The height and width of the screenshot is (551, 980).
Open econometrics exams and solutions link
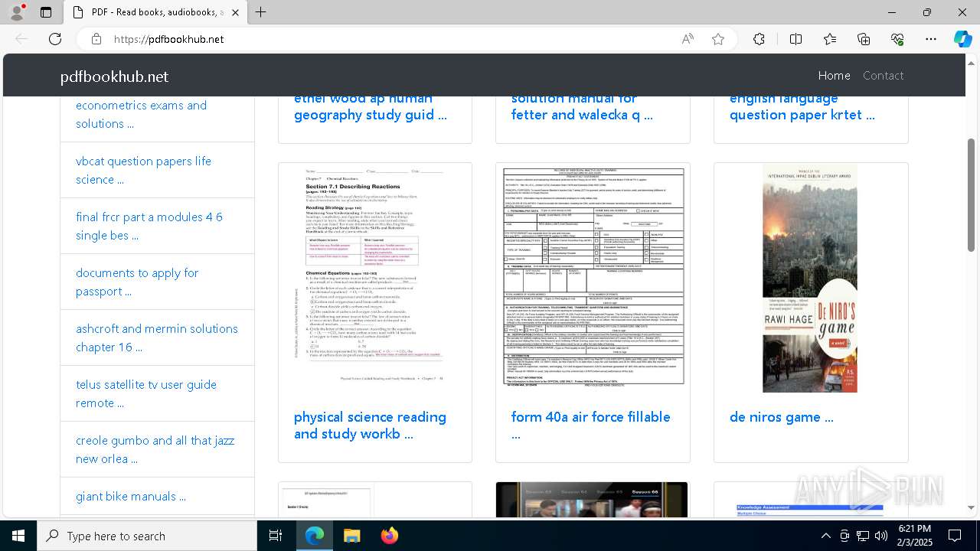pyautogui.click(x=141, y=114)
